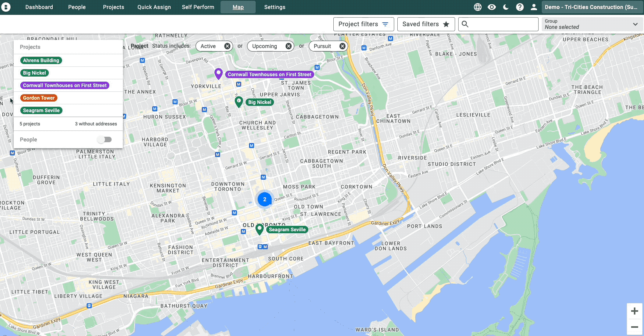Screen dimensions: 644x336
Task: Click the star icon in Saved filters
Action: (x=446, y=24)
